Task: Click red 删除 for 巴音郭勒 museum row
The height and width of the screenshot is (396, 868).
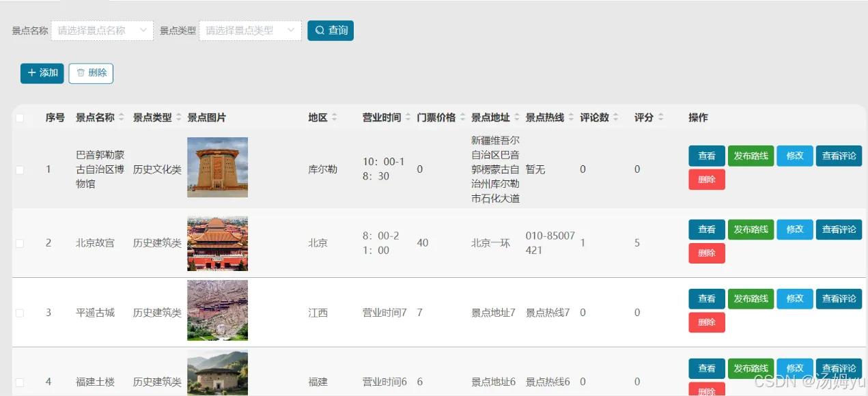Action: [707, 180]
